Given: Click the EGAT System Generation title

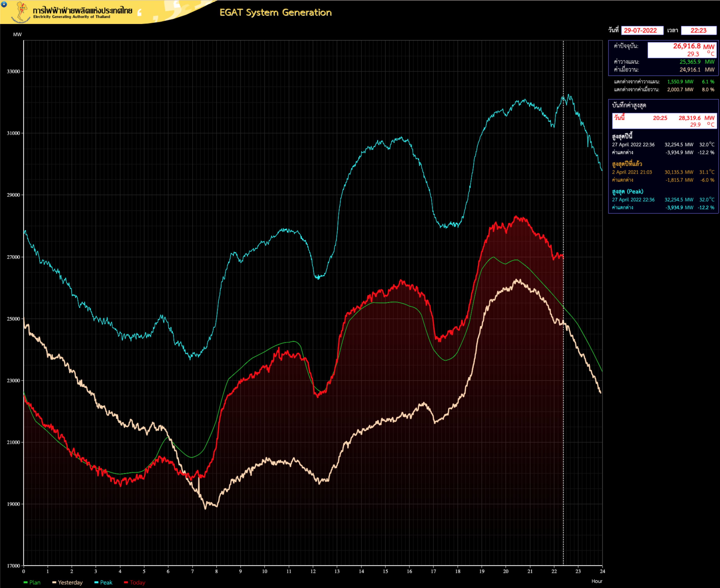Looking at the screenshot, I should click(275, 13).
